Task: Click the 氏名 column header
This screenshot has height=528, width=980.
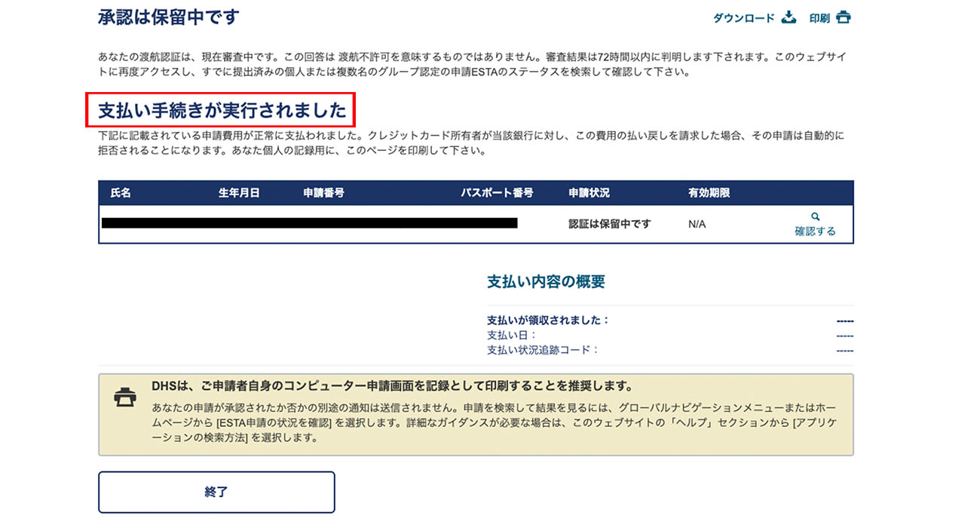Action: tap(121, 193)
